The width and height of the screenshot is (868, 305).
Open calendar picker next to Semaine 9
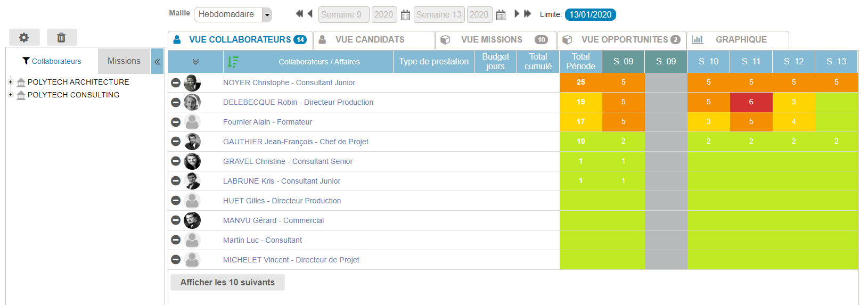pyautogui.click(x=405, y=15)
